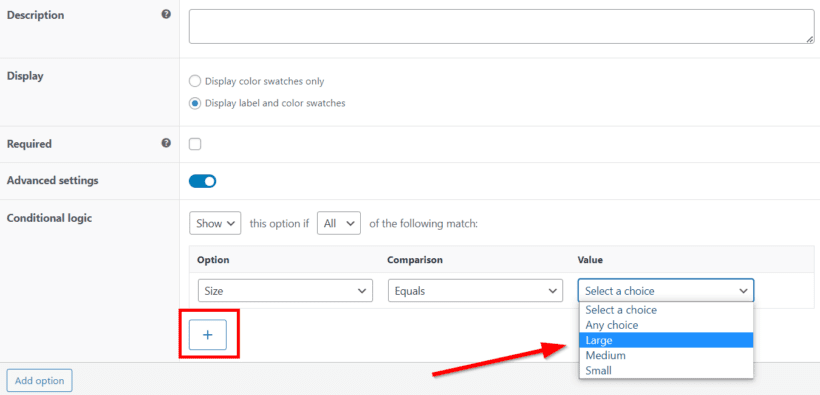Tick the Required checkbox
820x395 pixels.
195,144
